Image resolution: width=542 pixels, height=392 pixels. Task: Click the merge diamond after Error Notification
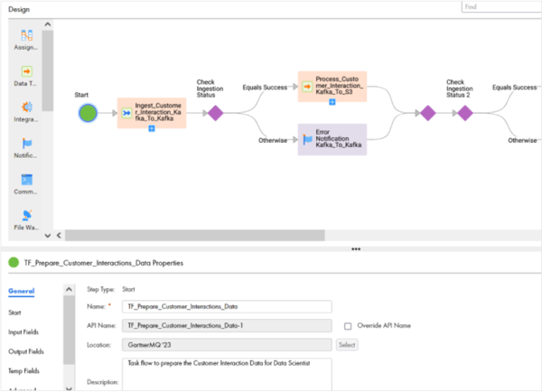point(428,113)
